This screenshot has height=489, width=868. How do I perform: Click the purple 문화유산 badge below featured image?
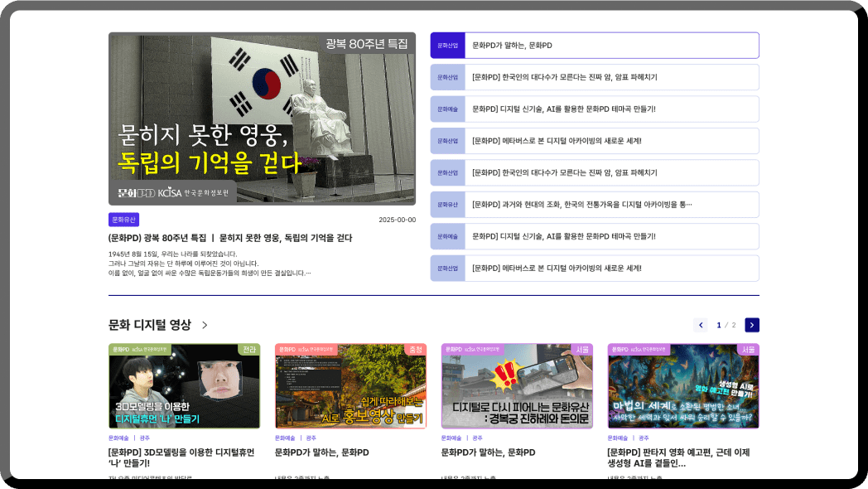pyautogui.click(x=123, y=220)
